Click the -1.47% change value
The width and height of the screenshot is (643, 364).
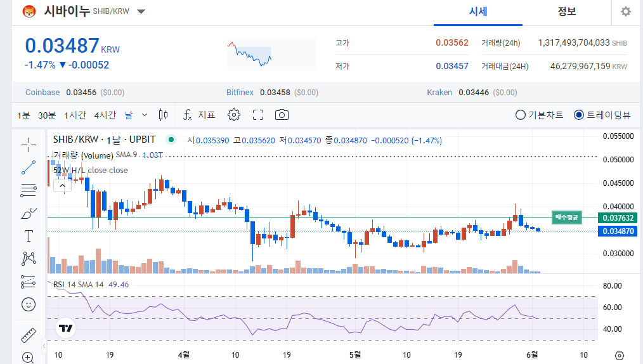click(x=40, y=65)
